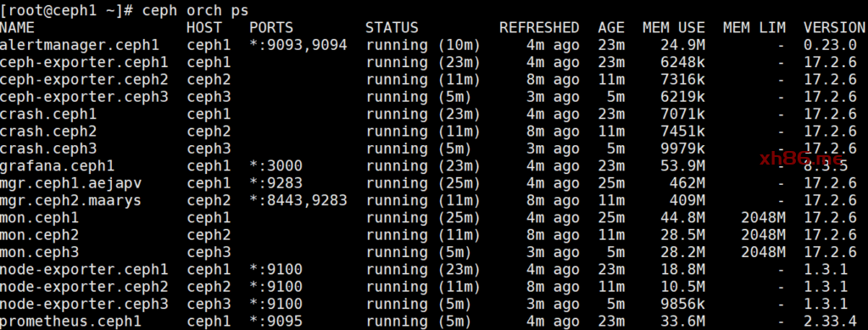Click the ceph-exporter.ceph2 daemon name
The image size is (868, 330).
(84, 80)
